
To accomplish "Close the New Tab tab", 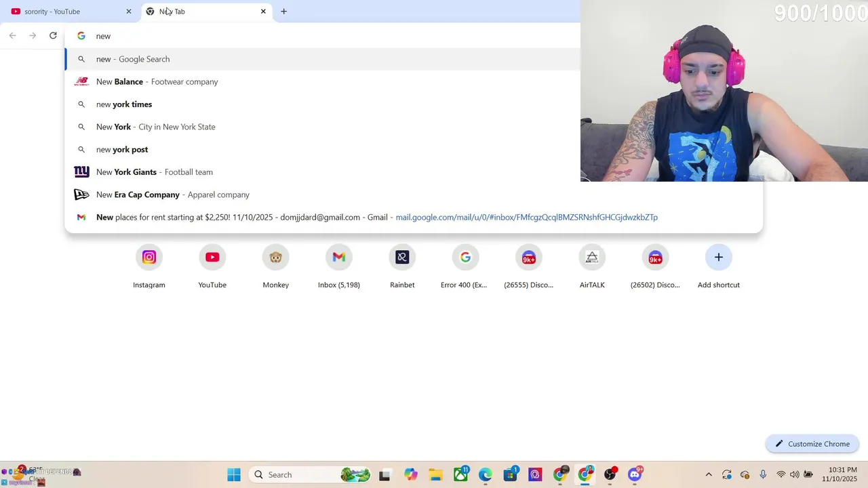I will pyautogui.click(x=263, y=12).
